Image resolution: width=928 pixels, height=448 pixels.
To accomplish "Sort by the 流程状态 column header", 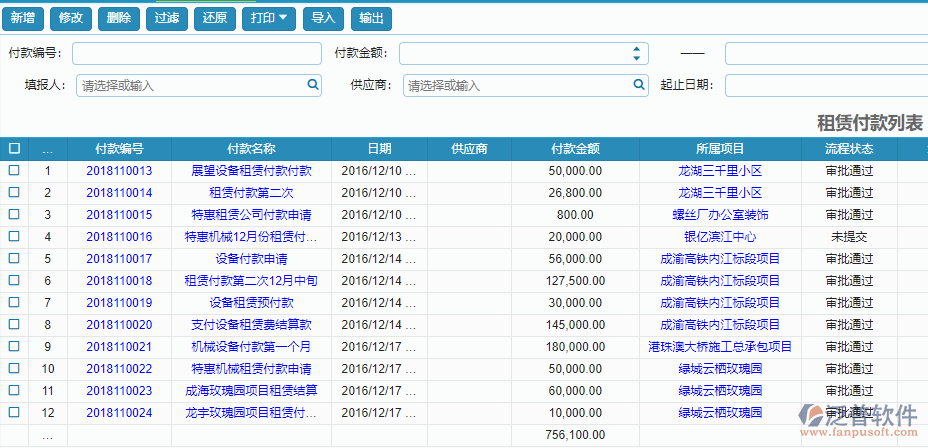I will coord(849,149).
